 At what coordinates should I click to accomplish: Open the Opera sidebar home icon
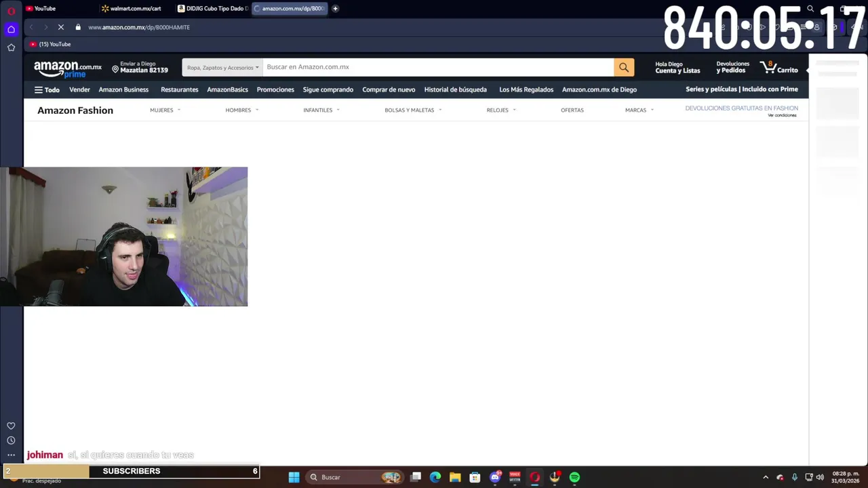[11, 29]
